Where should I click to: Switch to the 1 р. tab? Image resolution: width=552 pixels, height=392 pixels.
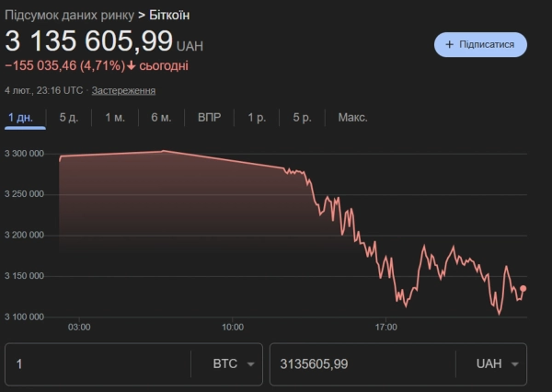coord(256,118)
